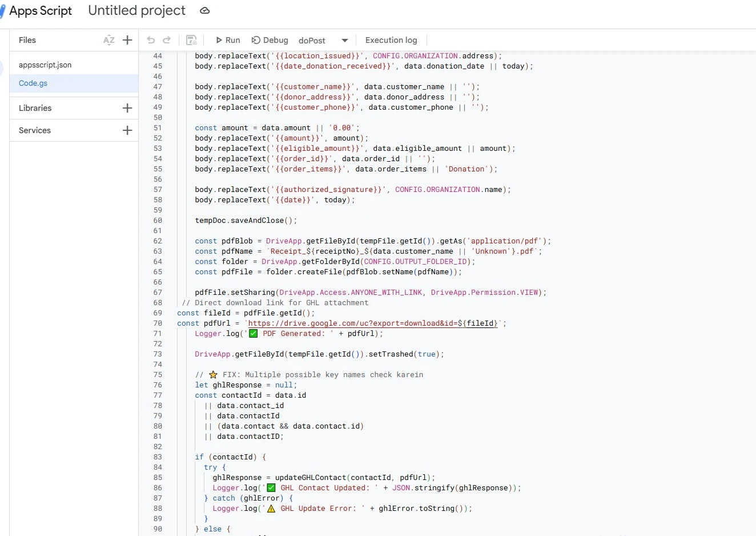This screenshot has height=536, width=756.
Task: Debug the selected function
Action: (x=270, y=40)
